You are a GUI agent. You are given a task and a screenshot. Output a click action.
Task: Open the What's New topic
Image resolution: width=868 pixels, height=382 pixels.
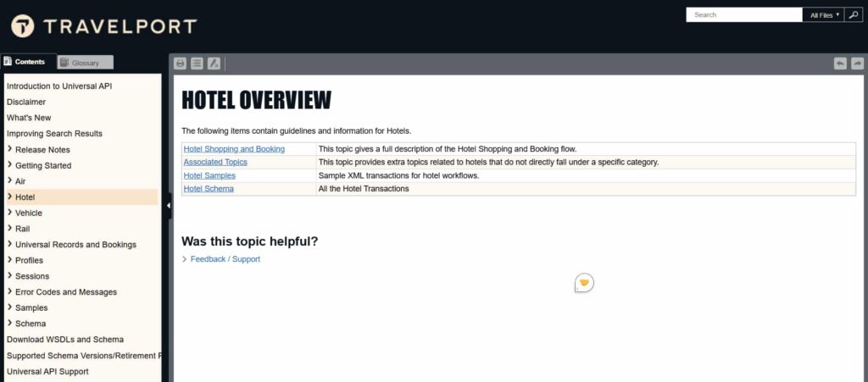click(x=29, y=118)
